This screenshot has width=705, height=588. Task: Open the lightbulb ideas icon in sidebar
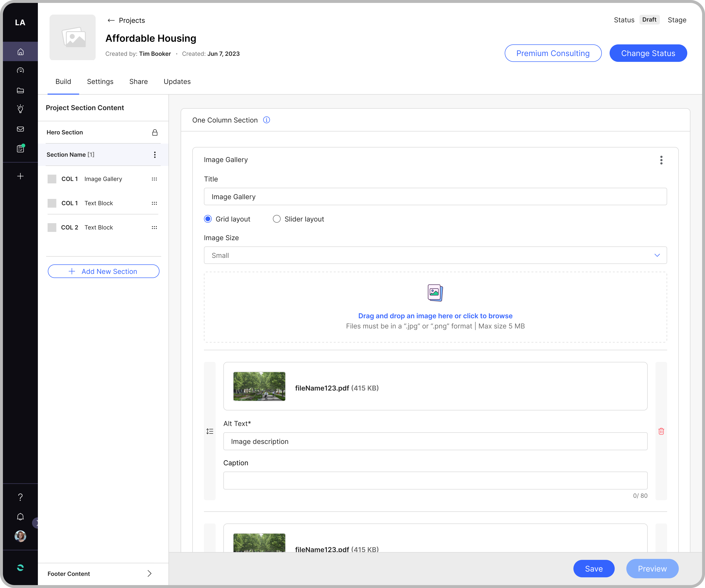20,109
